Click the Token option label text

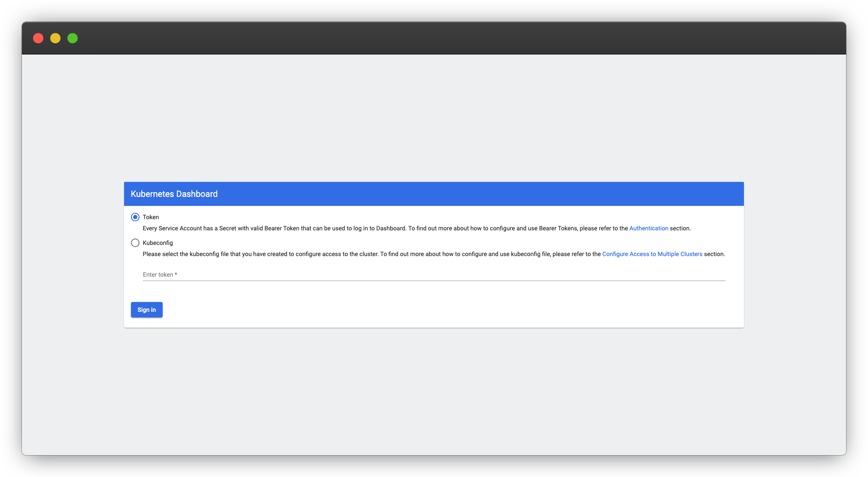(151, 217)
